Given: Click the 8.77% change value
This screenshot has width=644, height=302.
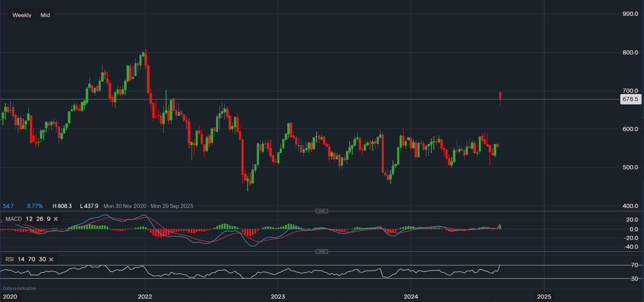Looking at the screenshot, I should coord(35,206).
